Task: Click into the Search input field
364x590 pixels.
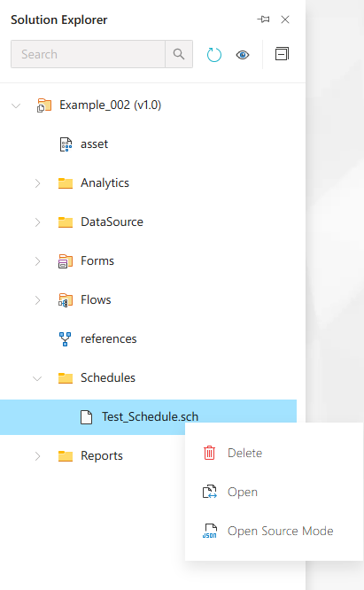Action: [x=88, y=54]
